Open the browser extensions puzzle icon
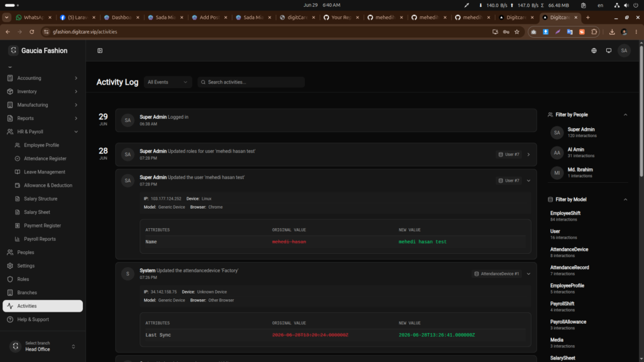The height and width of the screenshot is (362, 644). [x=594, y=31]
